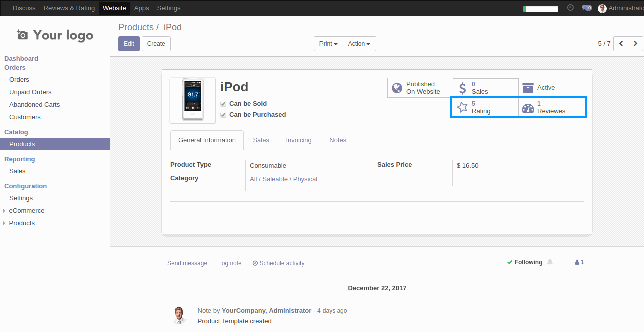Open Customers in the sidebar
The height and width of the screenshot is (332, 644).
click(25, 117)
